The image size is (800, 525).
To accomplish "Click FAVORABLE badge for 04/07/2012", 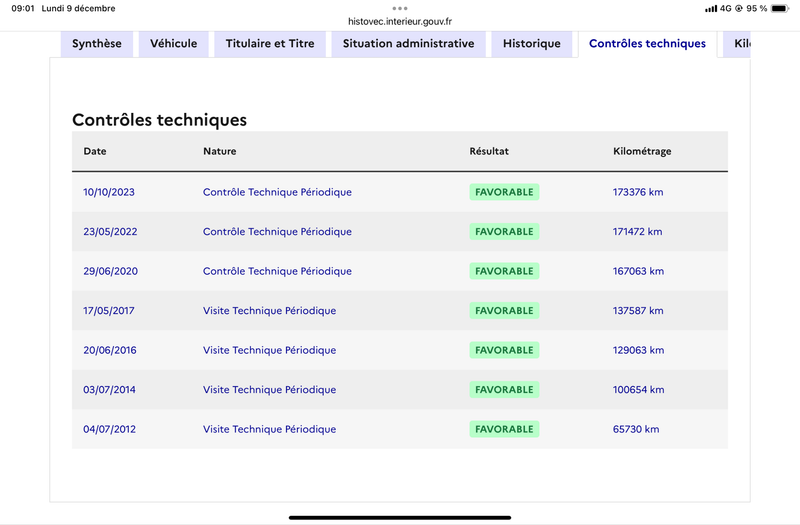I will (x=504, y=430).
